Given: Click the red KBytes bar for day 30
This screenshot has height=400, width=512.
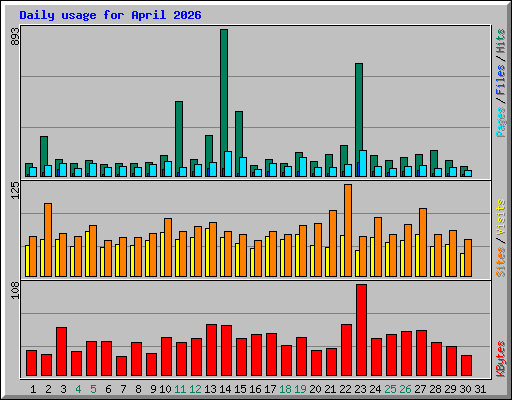Looking at the screenshot, I should (x=466, y=366).
